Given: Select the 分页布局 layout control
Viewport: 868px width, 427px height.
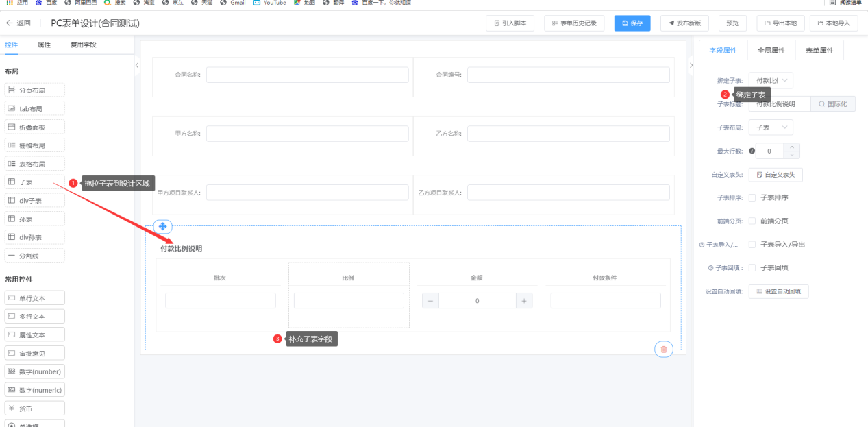Looking at the screenshot, I should (35, 90).
